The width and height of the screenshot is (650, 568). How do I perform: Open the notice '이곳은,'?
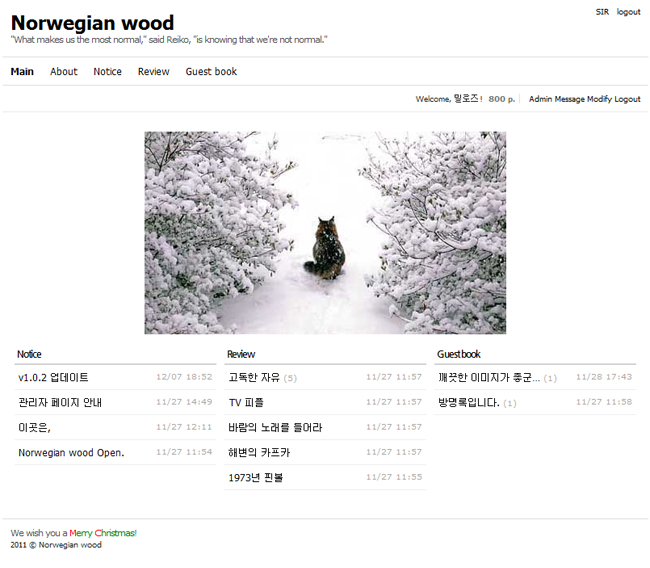click(x=34, y=427)
